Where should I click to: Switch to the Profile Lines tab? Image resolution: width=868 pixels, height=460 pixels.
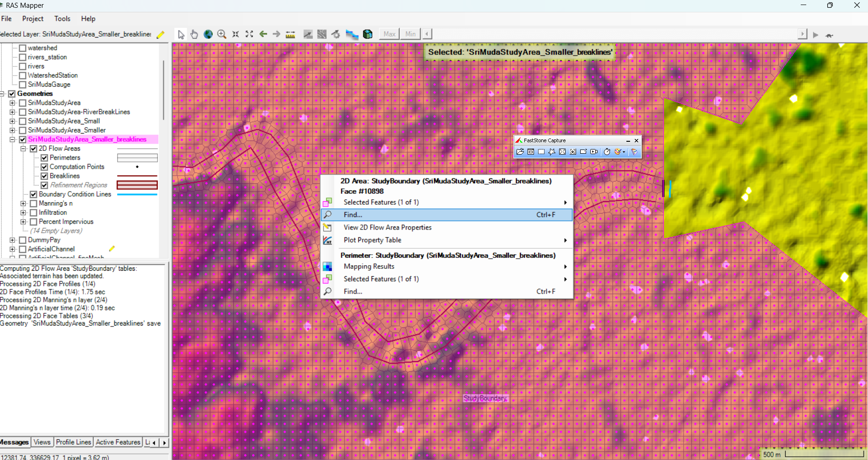point(73,442)
